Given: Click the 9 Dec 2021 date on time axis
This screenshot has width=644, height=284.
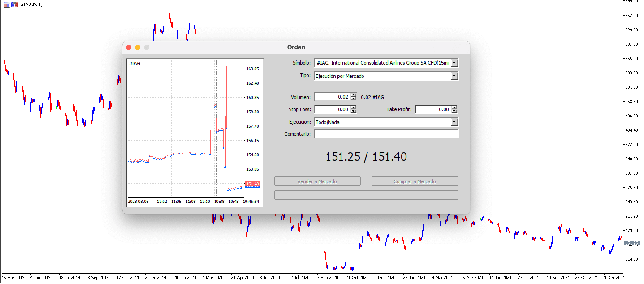Looking at the screenshot, I should pos(614,278).
